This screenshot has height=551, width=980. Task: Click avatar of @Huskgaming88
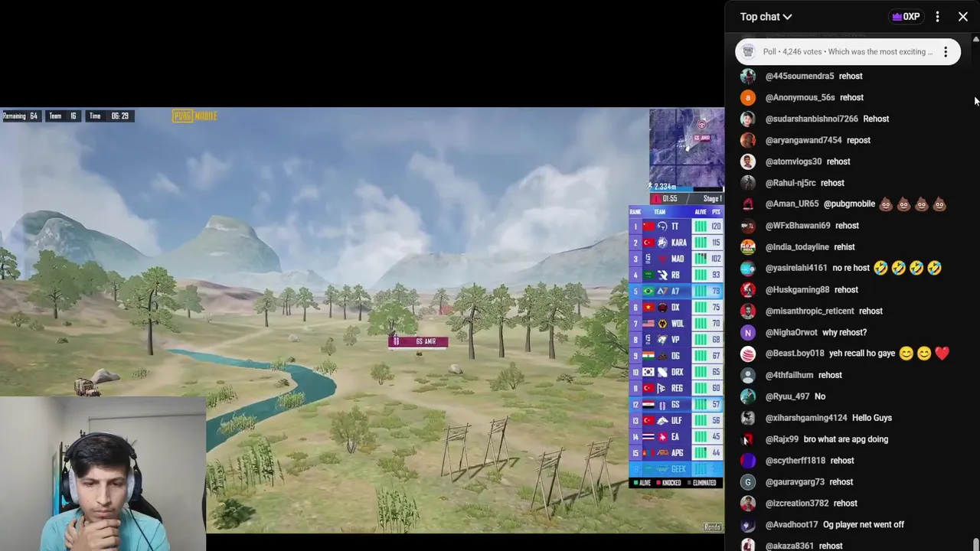pyautogui.click(x=748, y=289)
